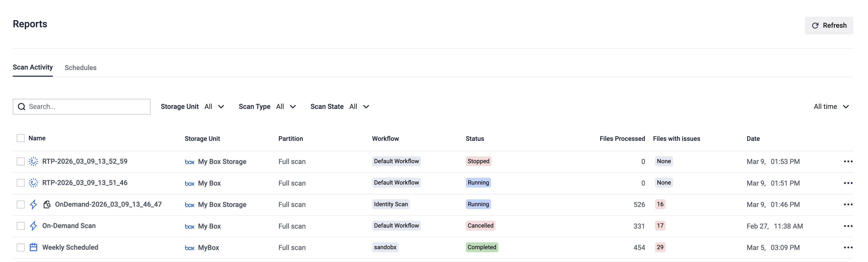
Task: Switch to the Schedules tab
Action: pos(80,68)
